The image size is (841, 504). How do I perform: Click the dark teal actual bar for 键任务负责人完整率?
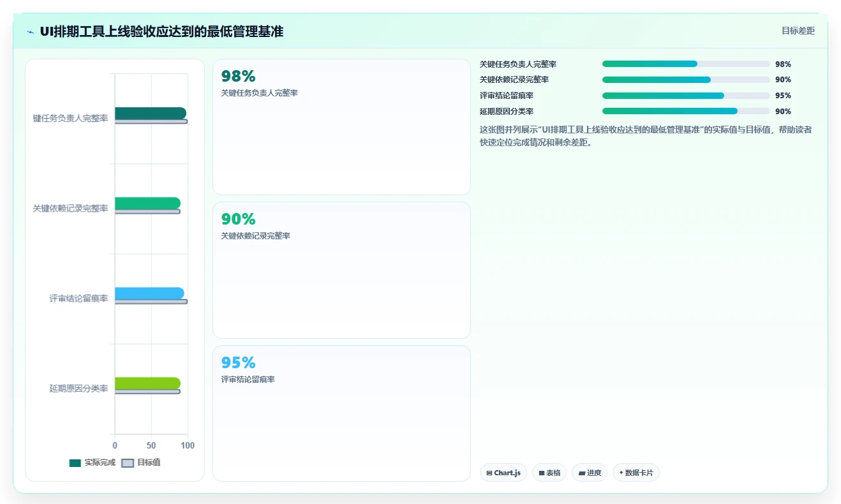click(151, 113)
